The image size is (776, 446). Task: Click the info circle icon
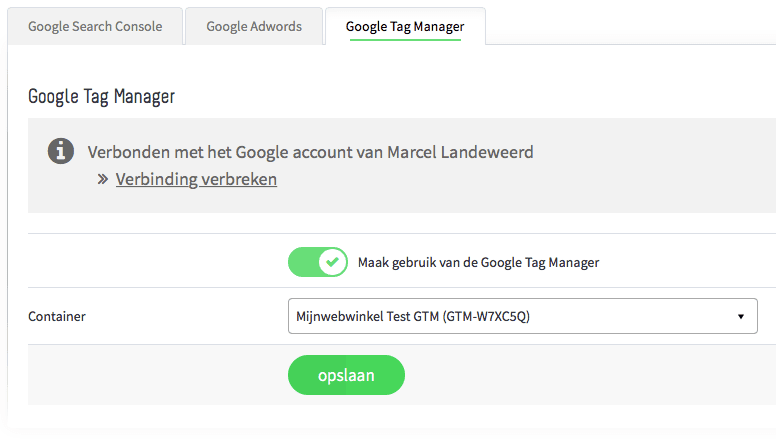point(61,152)
